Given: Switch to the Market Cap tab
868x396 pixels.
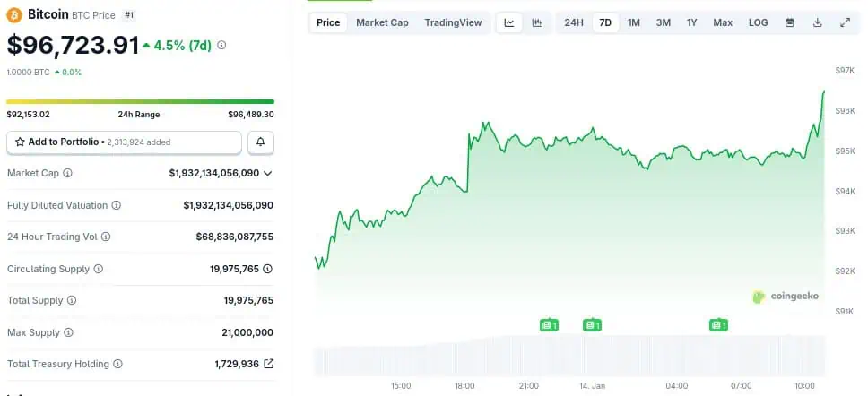Looking at the screenshot, I should pos(382,22).
